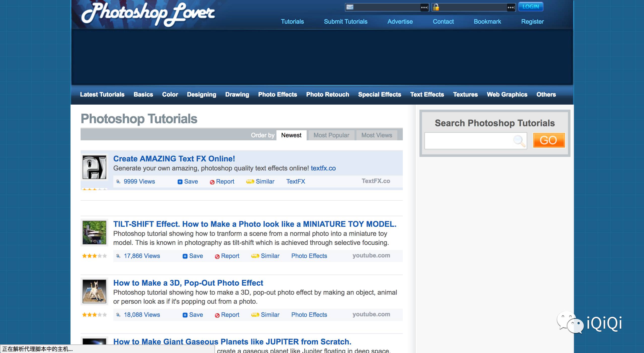Open the TextFX category link
Image resolution: width=644 pixels, height=353 pixels.
coord(296,182)
